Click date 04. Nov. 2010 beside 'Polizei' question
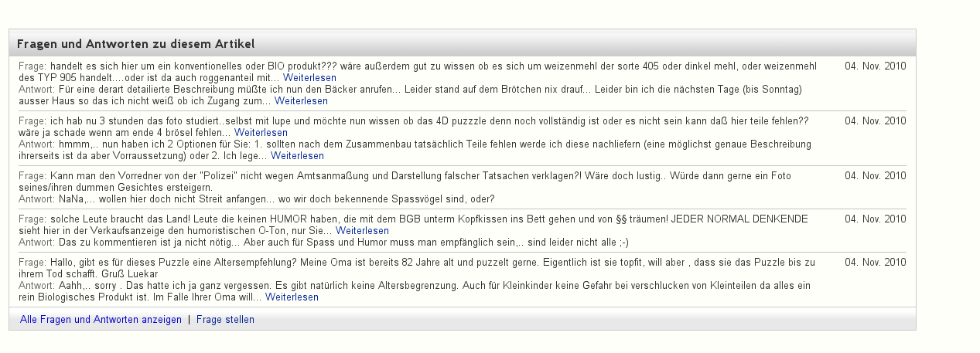980x353 pixels. [875, 176]
